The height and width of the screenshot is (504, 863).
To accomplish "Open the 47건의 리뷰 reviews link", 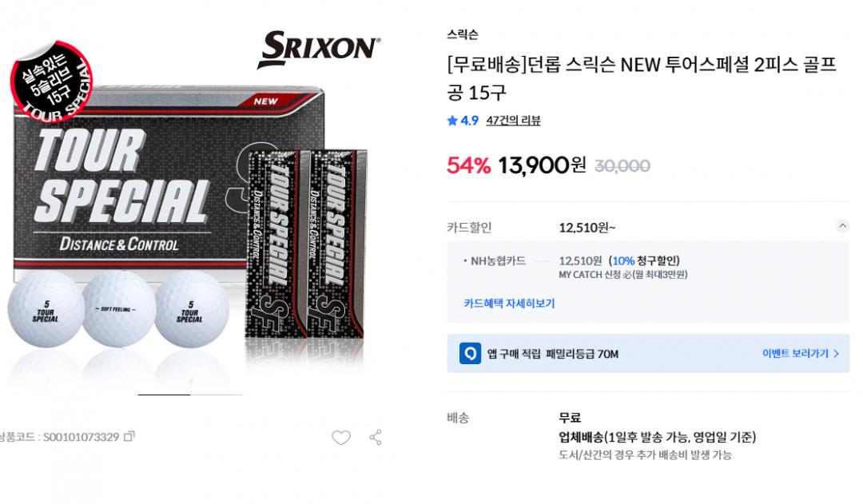I will click(514, 121).
